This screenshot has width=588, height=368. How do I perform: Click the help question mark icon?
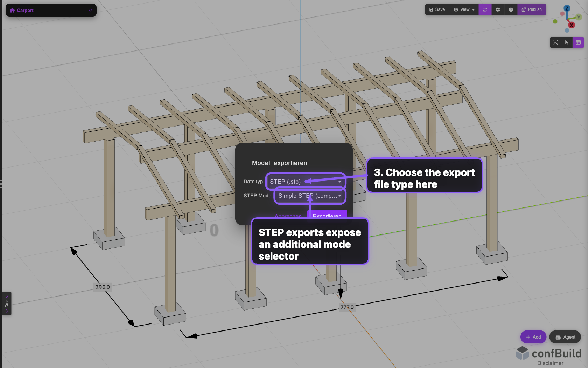click(511, 9)
